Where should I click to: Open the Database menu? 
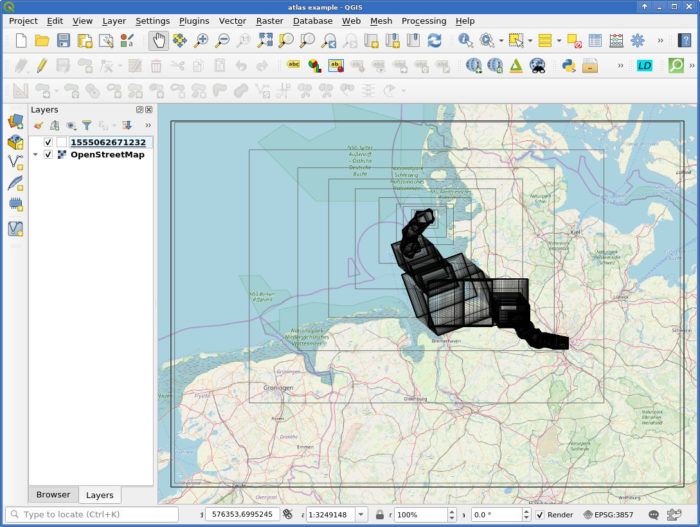click(312, 21)
